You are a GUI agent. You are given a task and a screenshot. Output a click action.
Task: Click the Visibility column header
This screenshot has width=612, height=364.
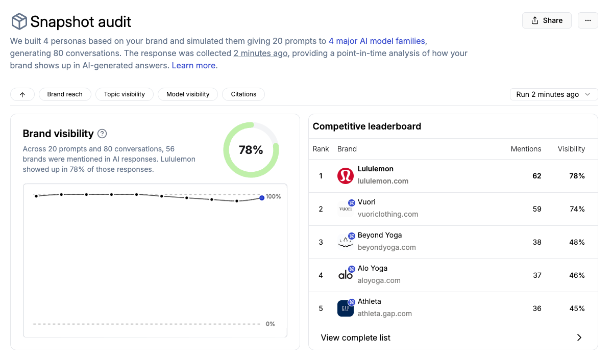coord(571,149)
